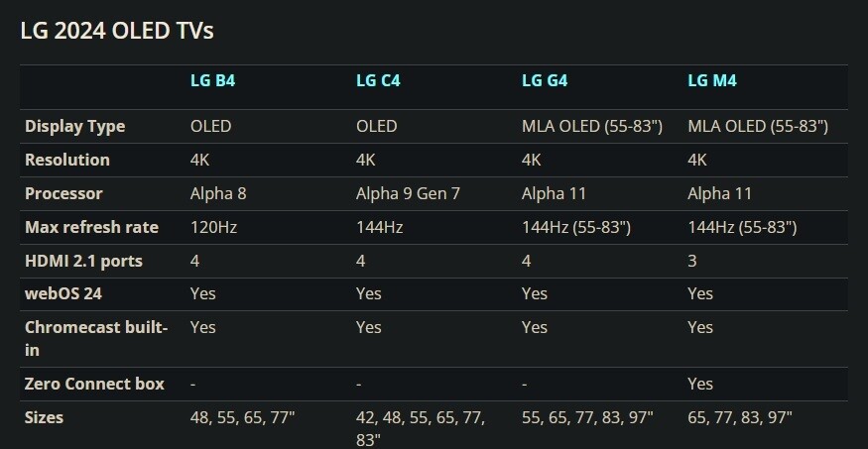The image size is (868, 449).
Task: Follow the LG M4 link
Action: click(710, 80)
